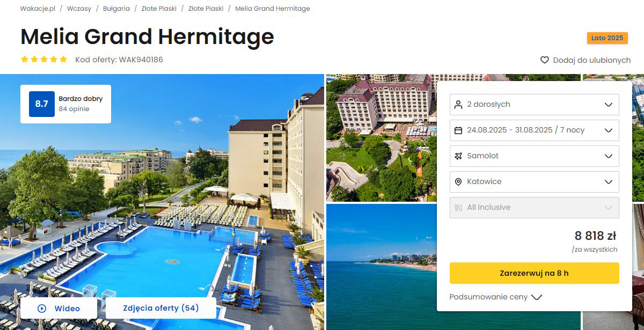Open the 24.08.2025 - 31.08.2025 date dropdown

(534, 130)
